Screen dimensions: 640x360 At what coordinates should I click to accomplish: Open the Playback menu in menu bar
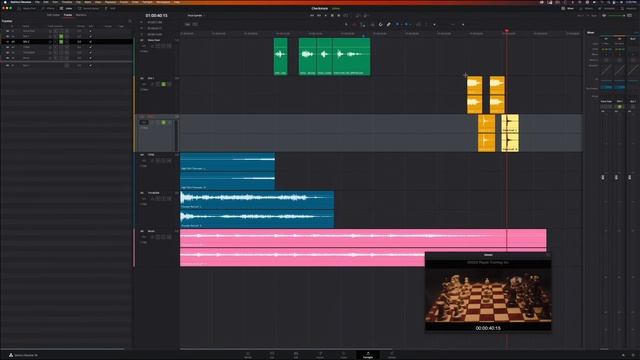point(111,2)
